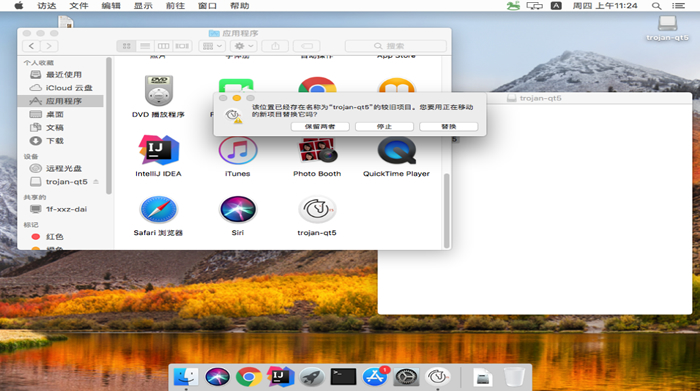Open System Preferences from the Dock

point(406,377)
